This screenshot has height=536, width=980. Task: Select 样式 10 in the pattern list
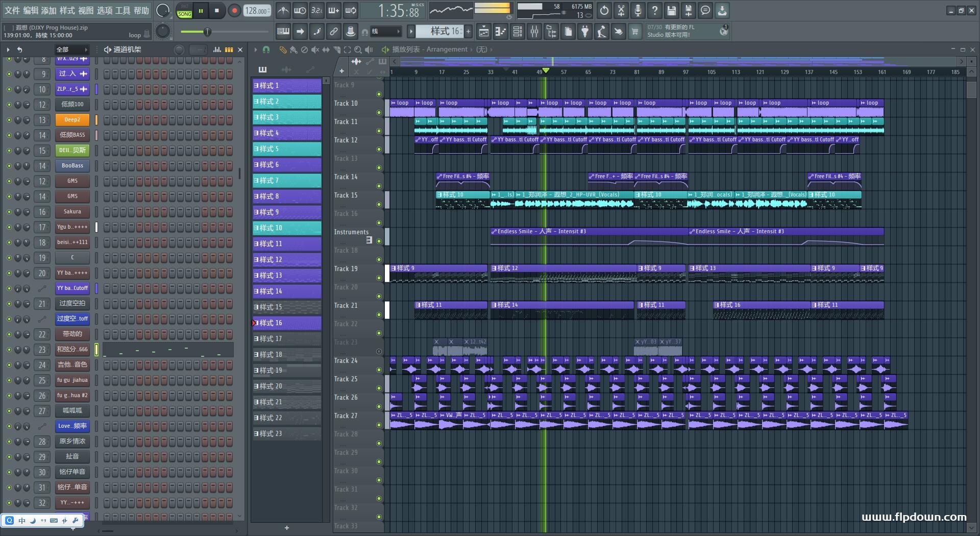pyautogui.click(x=287, y=228)
